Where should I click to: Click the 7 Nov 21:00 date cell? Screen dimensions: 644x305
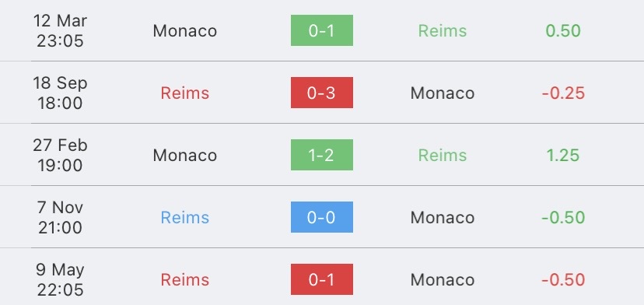tap(60, 217)
